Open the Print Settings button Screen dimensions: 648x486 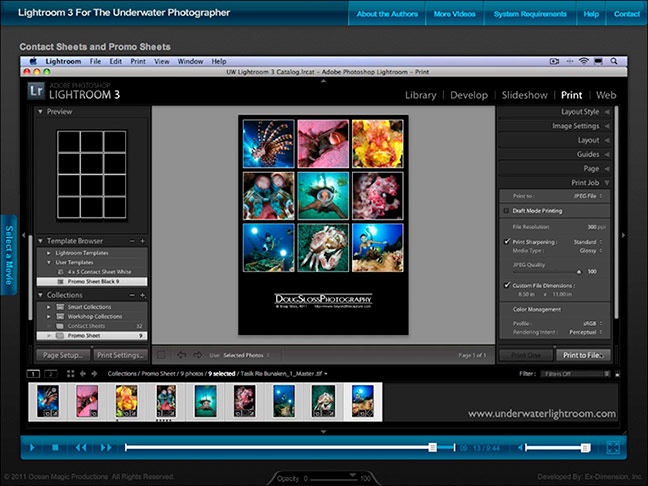[120, 355]
